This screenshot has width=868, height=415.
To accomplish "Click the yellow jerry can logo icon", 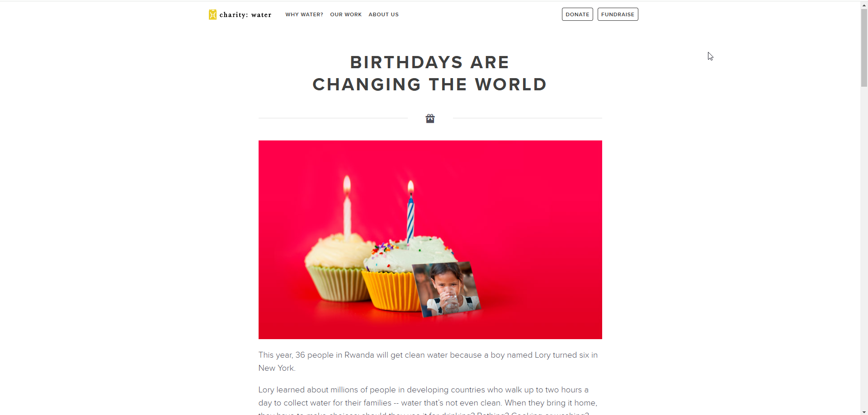I will tap(212, 14).
